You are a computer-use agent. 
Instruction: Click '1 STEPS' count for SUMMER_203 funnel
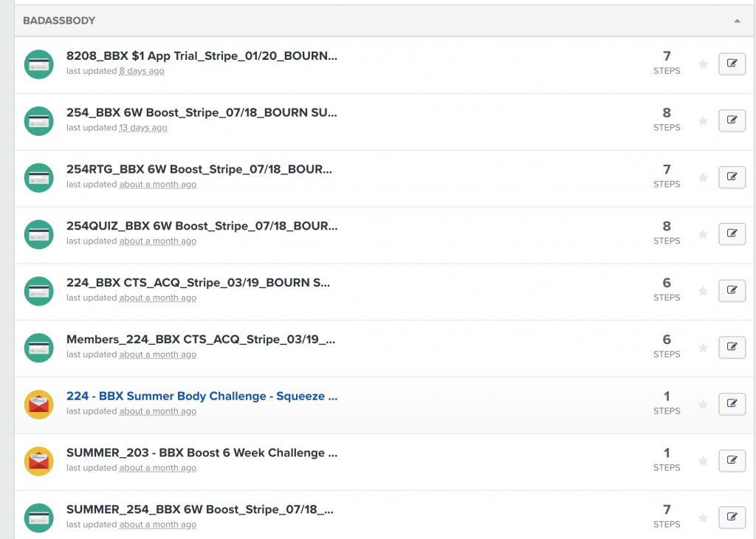click(667, 460)
